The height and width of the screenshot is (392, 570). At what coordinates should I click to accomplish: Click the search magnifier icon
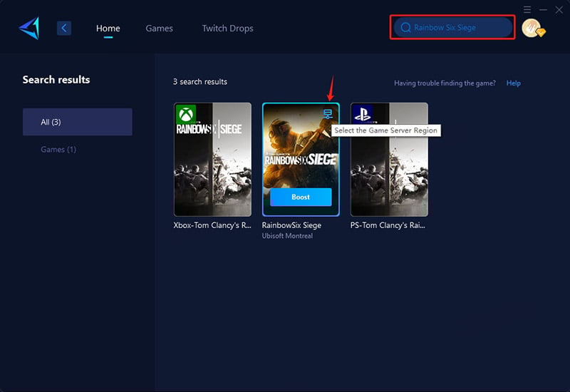[405, 27]
